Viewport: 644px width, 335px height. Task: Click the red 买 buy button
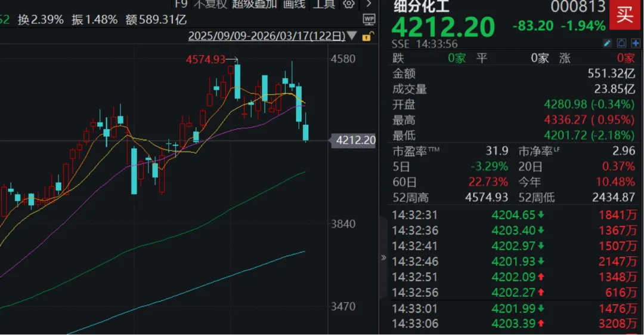[625, 15]
